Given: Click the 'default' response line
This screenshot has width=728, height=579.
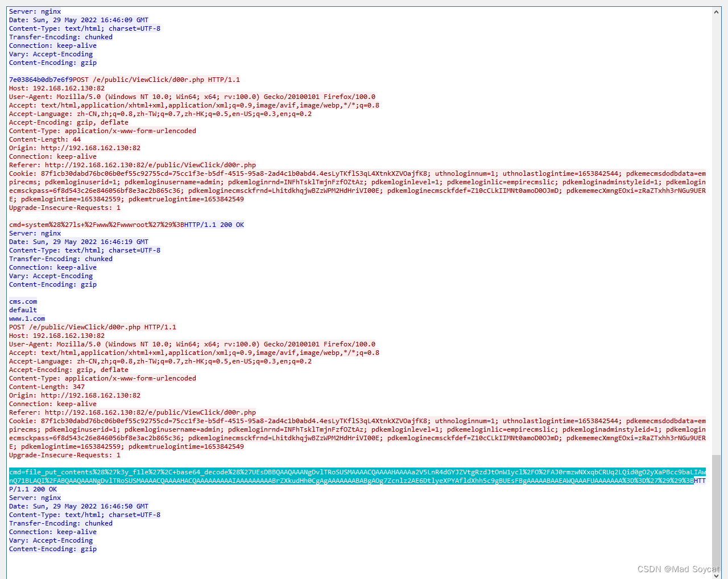Looking at the screenshot, I should [x=23, y=310].
